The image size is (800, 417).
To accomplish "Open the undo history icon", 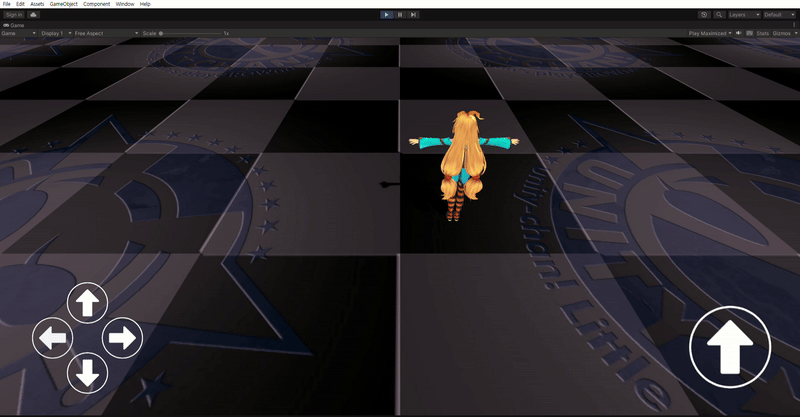I will pyautogui.click(x=705, y=15).
